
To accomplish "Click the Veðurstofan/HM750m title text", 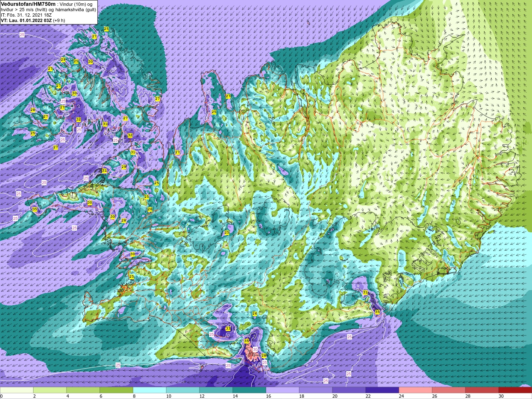I will pyautogui.click(x=28, y=4).
